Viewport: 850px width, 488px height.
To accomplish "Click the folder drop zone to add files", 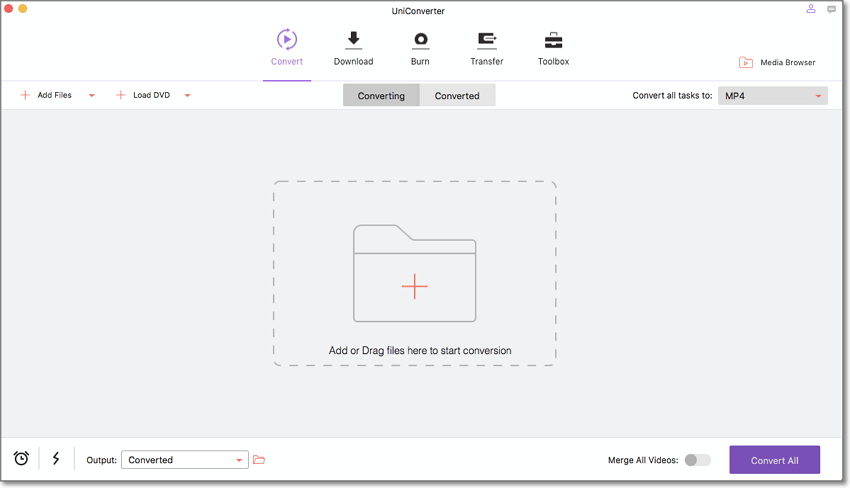I will [414, 274].
